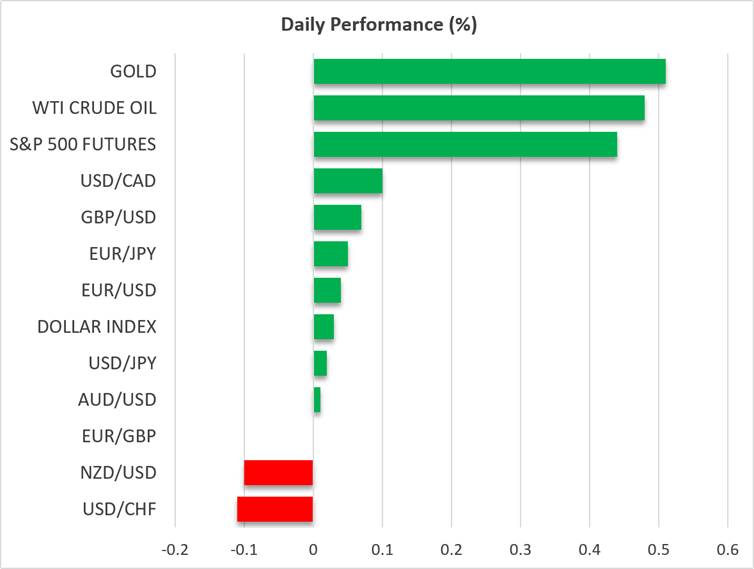Click the small USD/JPY bar
This screenshot has width=754, height=569.
coord(320,363)
